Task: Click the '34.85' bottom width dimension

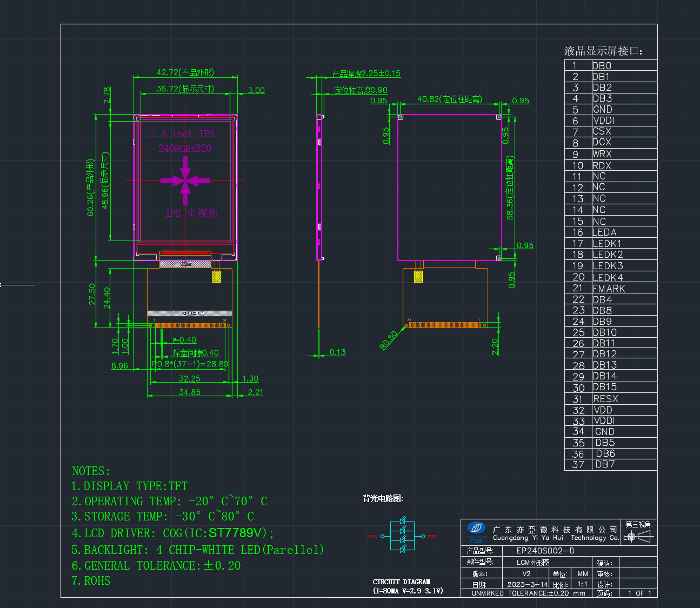Action: click(x=190, y=392)
